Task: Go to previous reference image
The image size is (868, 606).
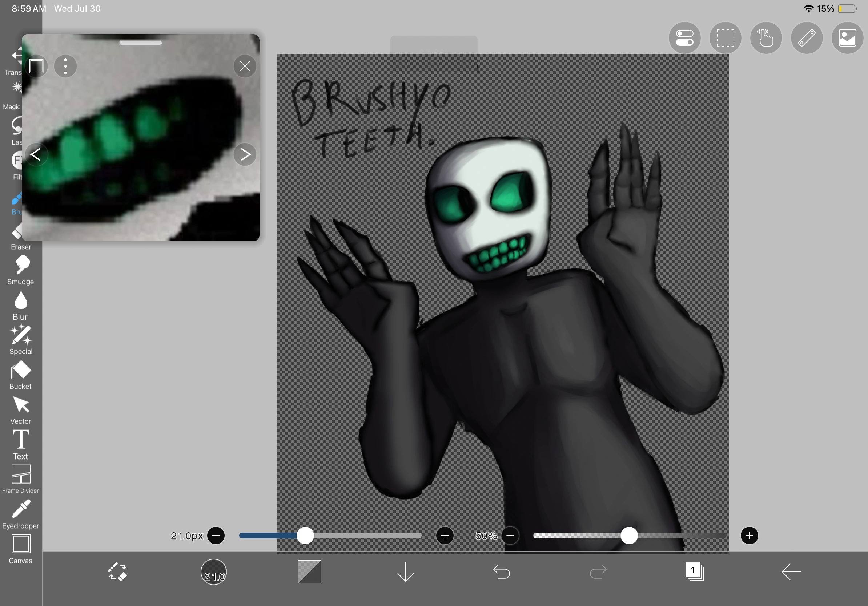Action: 36,154
